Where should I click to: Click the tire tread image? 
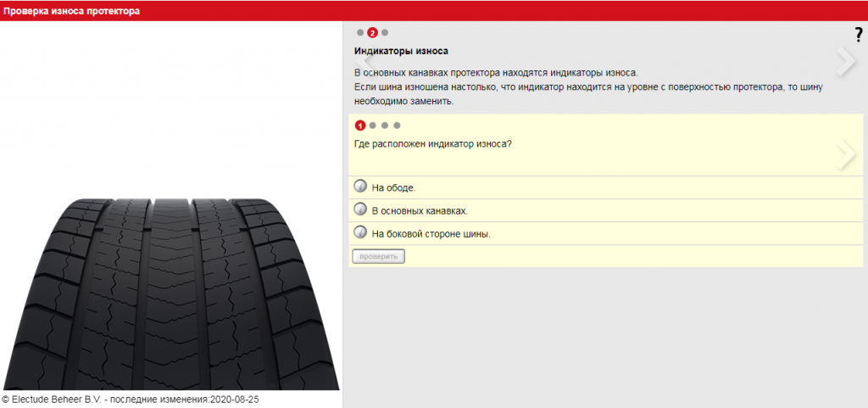(x=170, y=294)
